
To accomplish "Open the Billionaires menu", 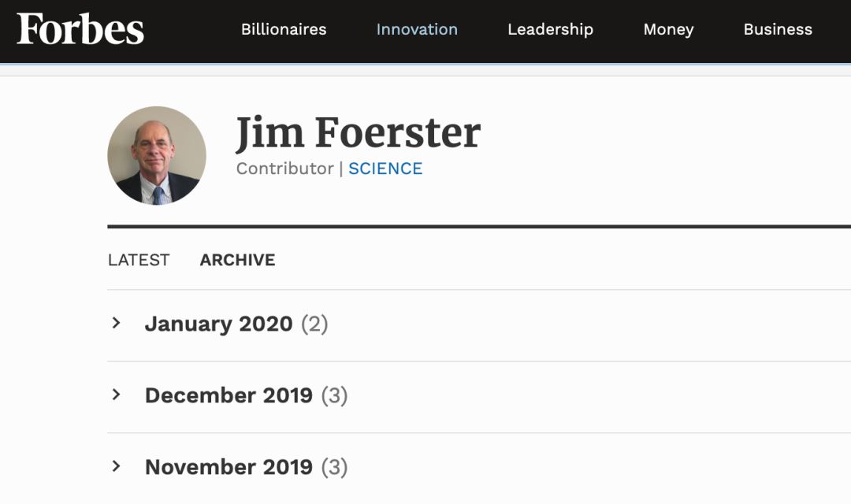I will pyautogui.click(x=284, y=29).
